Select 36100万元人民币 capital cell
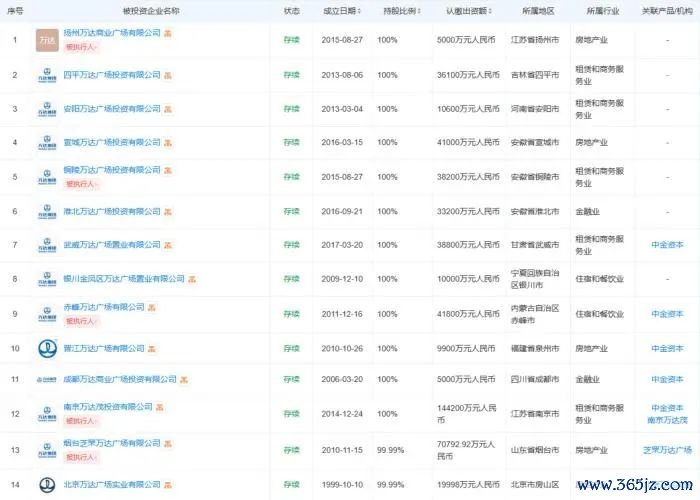Screen dimensions: 700x500 [x=468, y=75]
